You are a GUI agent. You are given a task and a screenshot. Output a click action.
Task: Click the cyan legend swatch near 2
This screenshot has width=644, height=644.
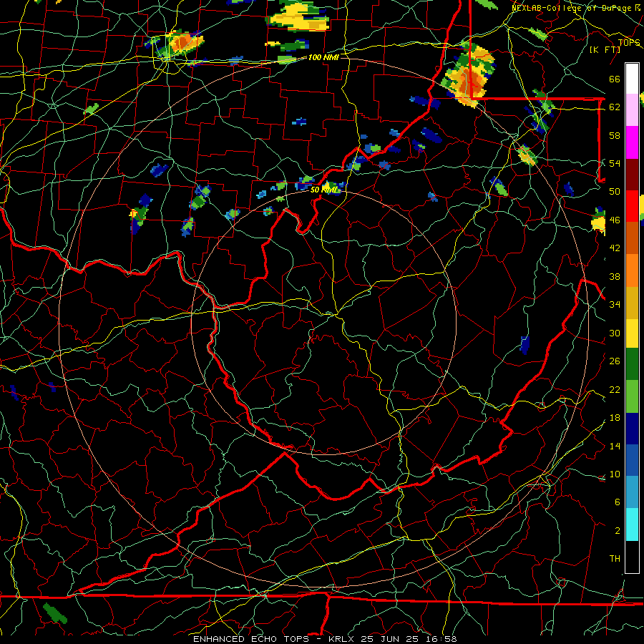click(632, 525)
